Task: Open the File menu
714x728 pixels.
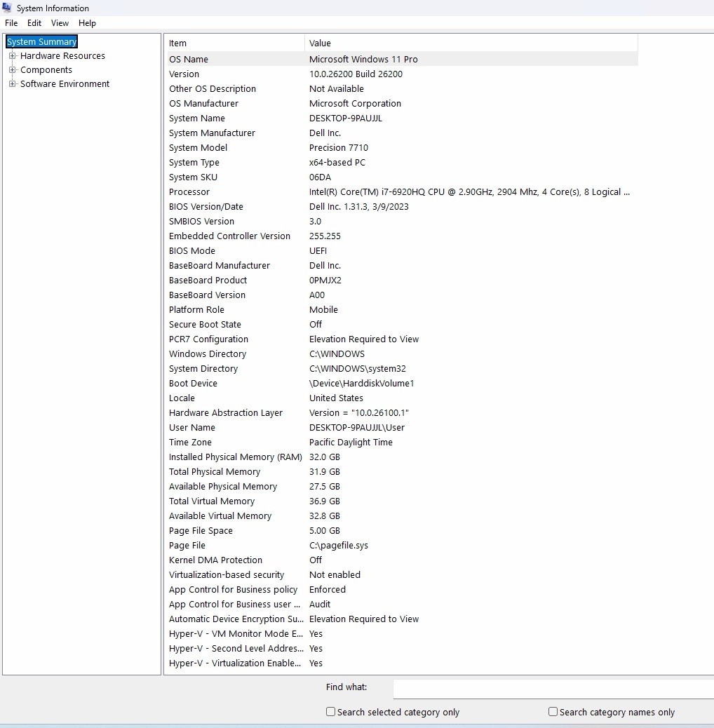Action: click(11, 23)
